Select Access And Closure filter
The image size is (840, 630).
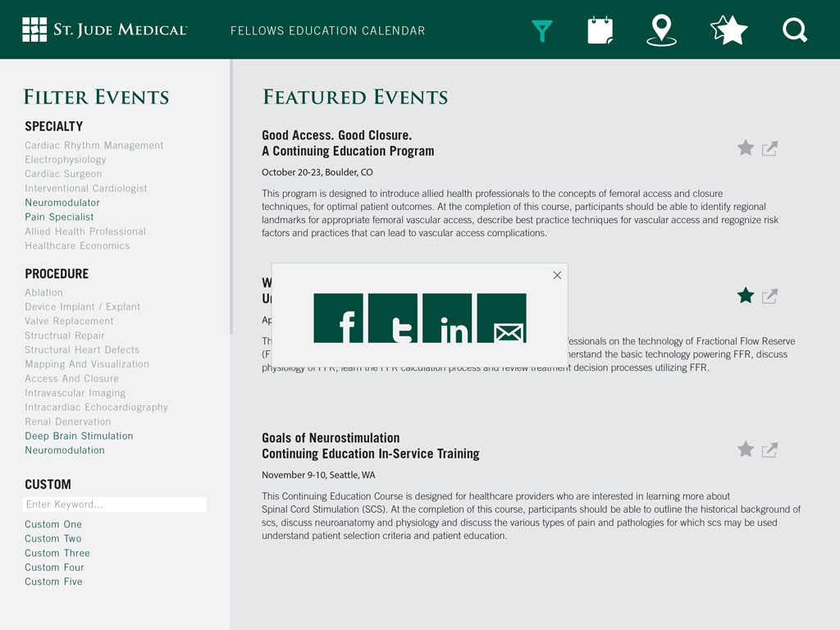coord(72,379)
